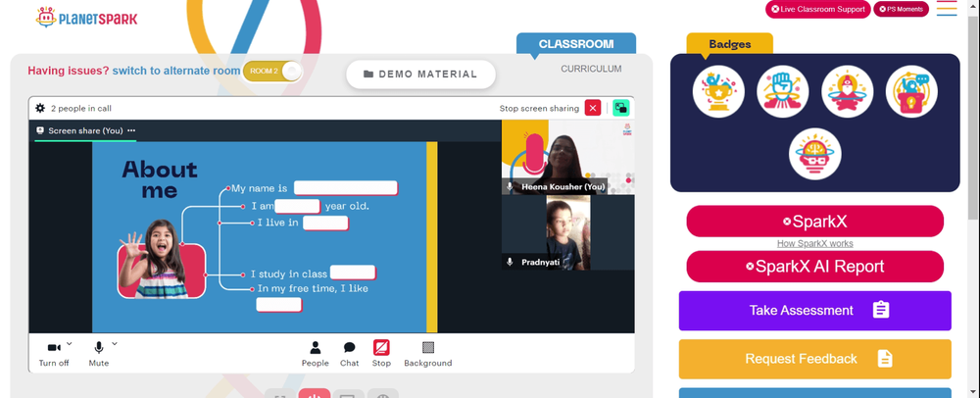
Task: Select the trophy badge
Action: (x=718, y=92)
